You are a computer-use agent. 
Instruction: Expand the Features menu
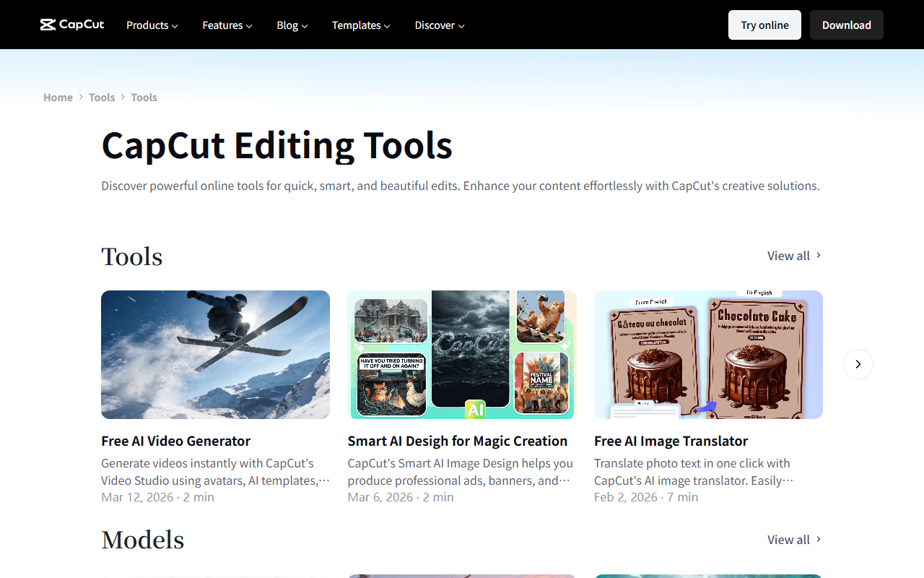click(227, 25)
